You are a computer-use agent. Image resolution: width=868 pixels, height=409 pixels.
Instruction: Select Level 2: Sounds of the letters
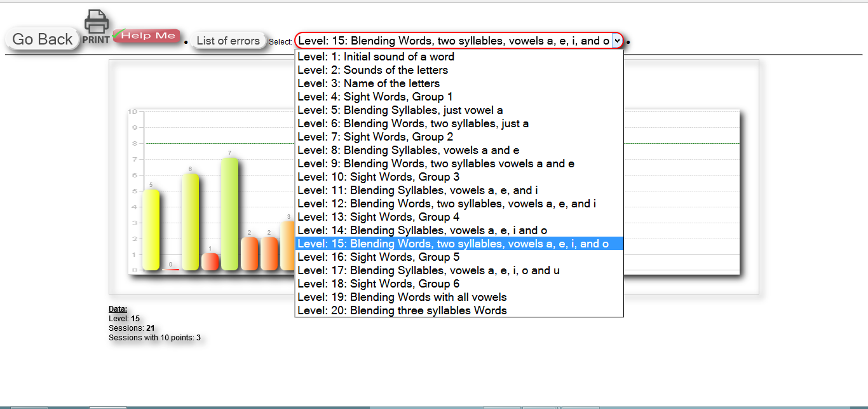tap(459, 70)
